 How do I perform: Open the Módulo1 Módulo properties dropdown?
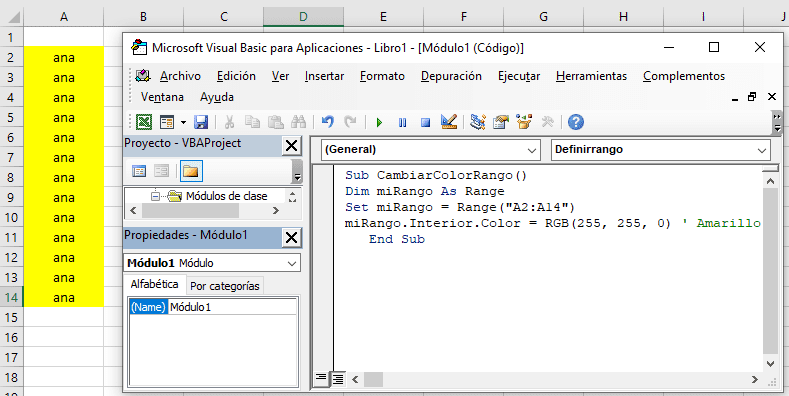pyautogui.click(x=292, y=263)
